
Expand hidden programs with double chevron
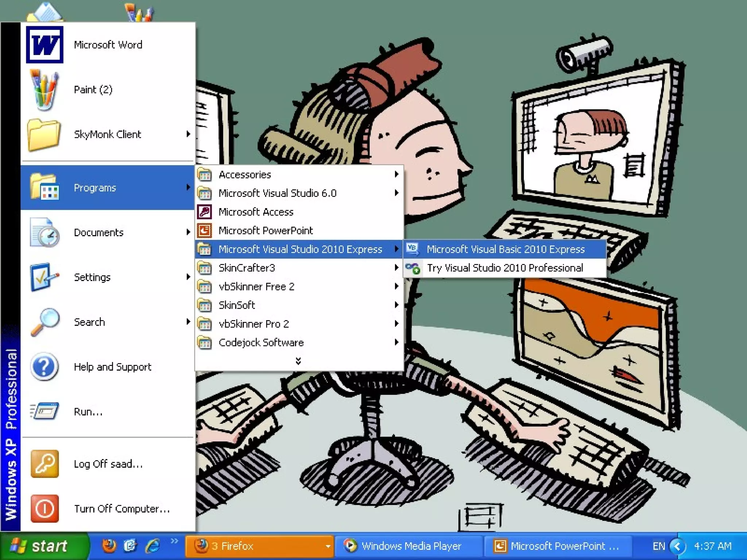pos(298,361)
